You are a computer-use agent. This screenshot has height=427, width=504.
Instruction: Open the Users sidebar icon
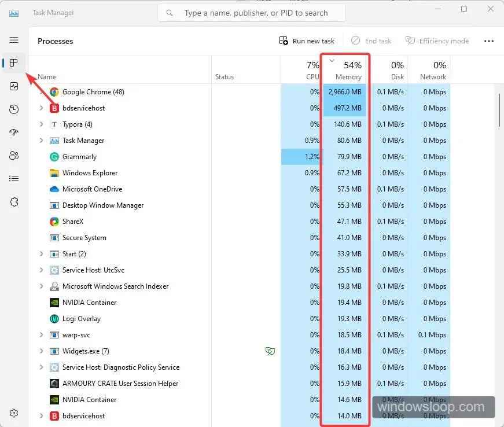click(x=14, y=156)
